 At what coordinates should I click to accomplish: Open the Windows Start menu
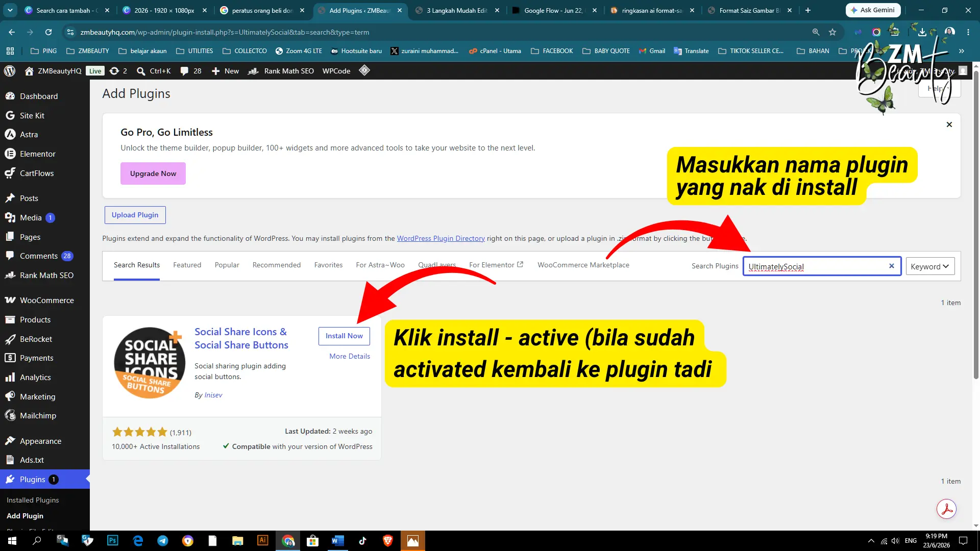(12, 541)
